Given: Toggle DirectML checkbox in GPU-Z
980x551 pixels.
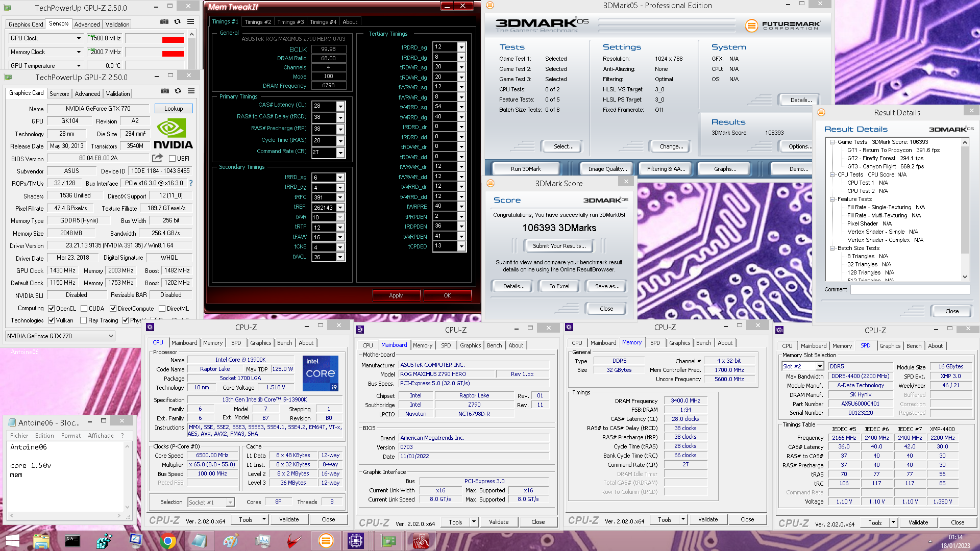Looking at the screenshot, I should click(162, 309).
